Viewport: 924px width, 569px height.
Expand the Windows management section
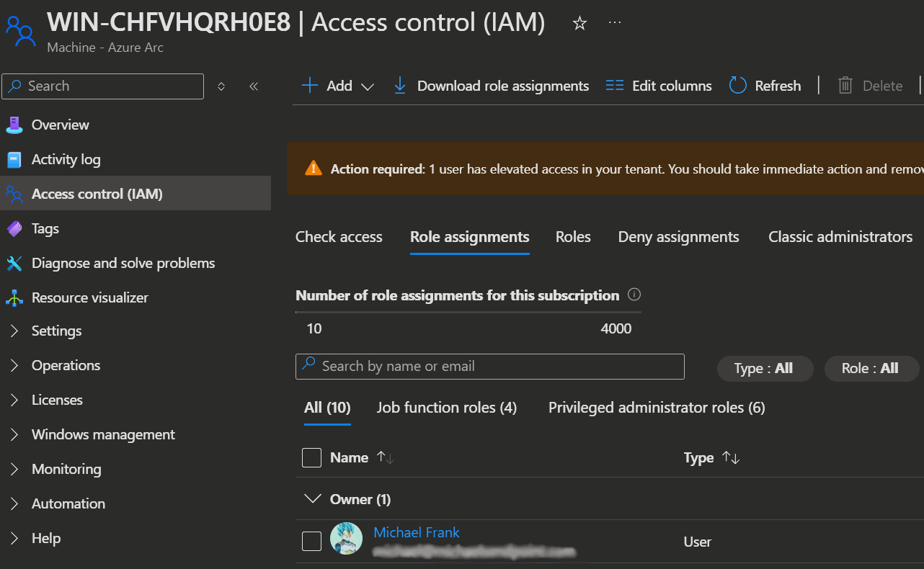[14, 434]
